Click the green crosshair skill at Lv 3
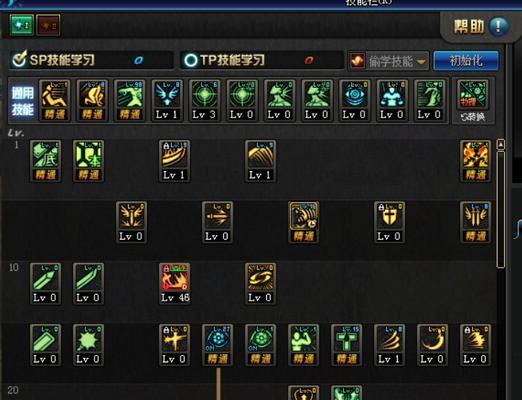The height and width of the screenshot is (400, 522). [204, 100]
